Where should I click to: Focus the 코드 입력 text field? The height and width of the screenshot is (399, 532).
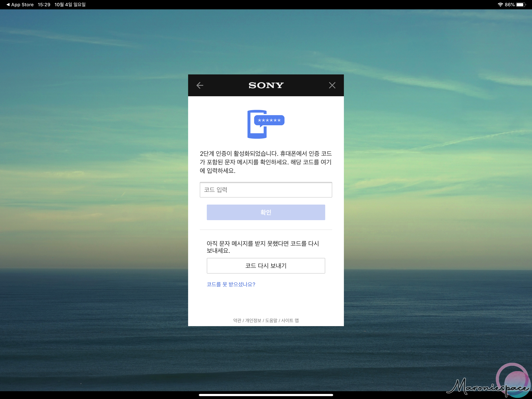pyautogui.click(x=266, y=190)
